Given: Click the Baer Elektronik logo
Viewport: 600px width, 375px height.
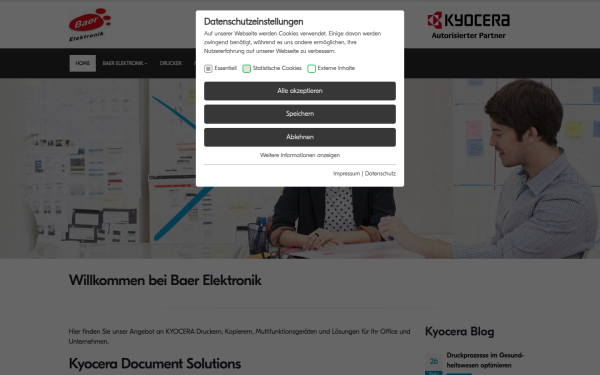Looking at the screenshot, I should (x=90, y=25).
